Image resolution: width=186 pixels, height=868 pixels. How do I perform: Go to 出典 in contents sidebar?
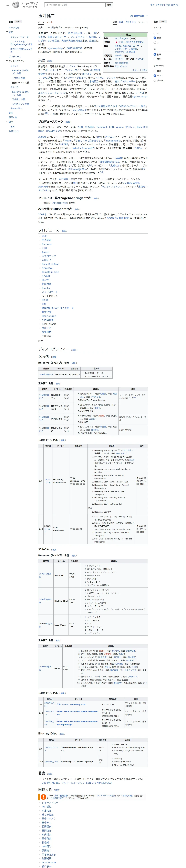point(12,127)
